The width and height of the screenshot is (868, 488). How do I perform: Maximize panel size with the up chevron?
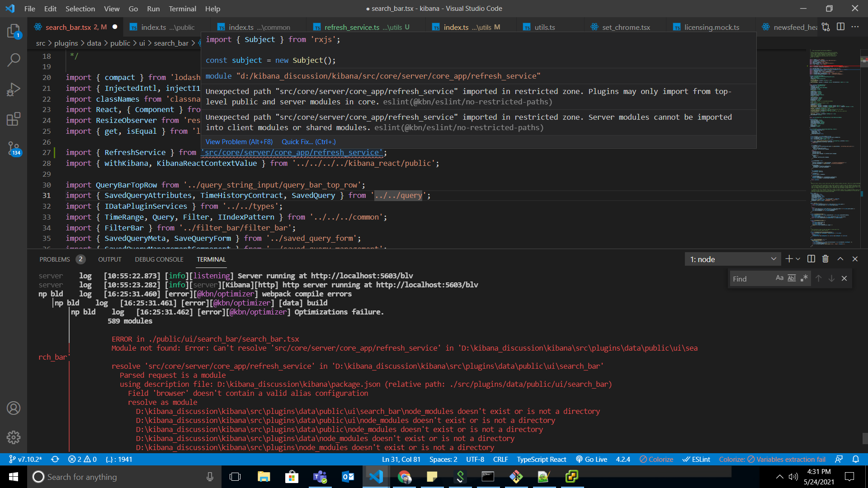coord(840,259)
